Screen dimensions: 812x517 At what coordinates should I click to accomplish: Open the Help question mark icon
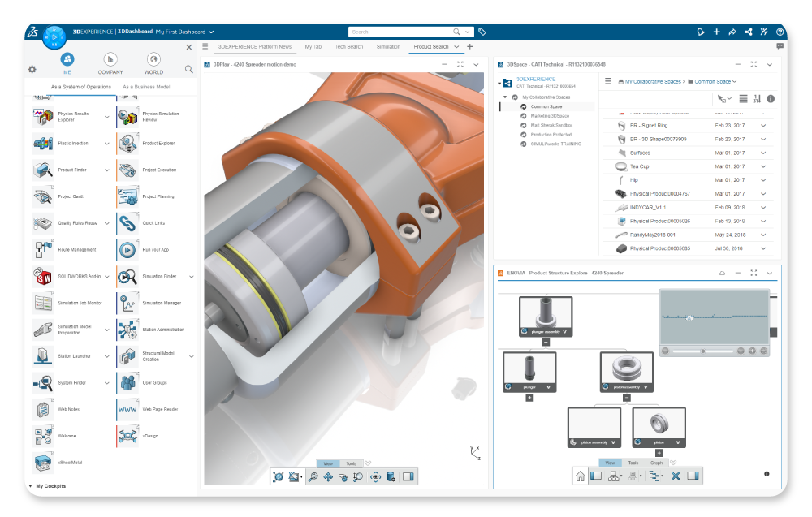780,32
